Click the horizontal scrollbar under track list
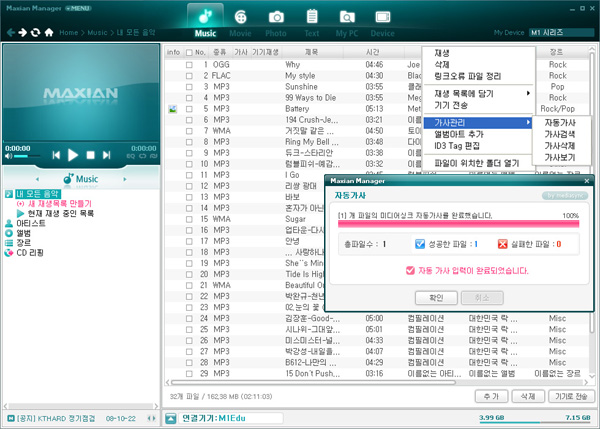The width and height of the screenshot is (600, 429). (x=313, y=382)
